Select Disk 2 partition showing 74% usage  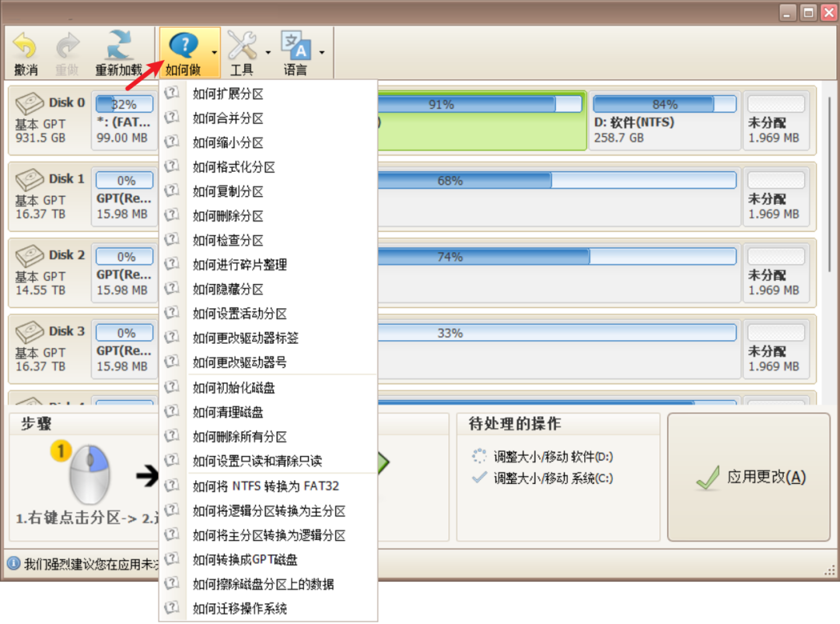click(558, 273)
